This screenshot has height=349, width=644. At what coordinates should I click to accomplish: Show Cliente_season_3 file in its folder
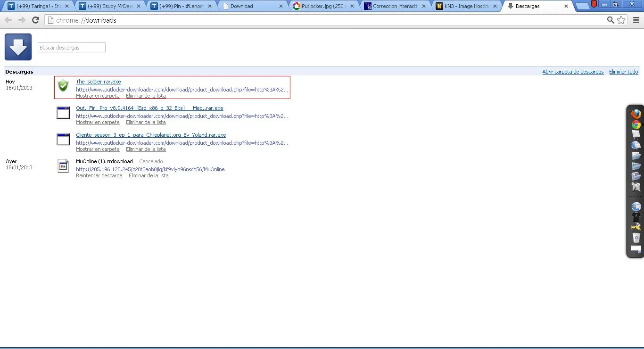98,149
